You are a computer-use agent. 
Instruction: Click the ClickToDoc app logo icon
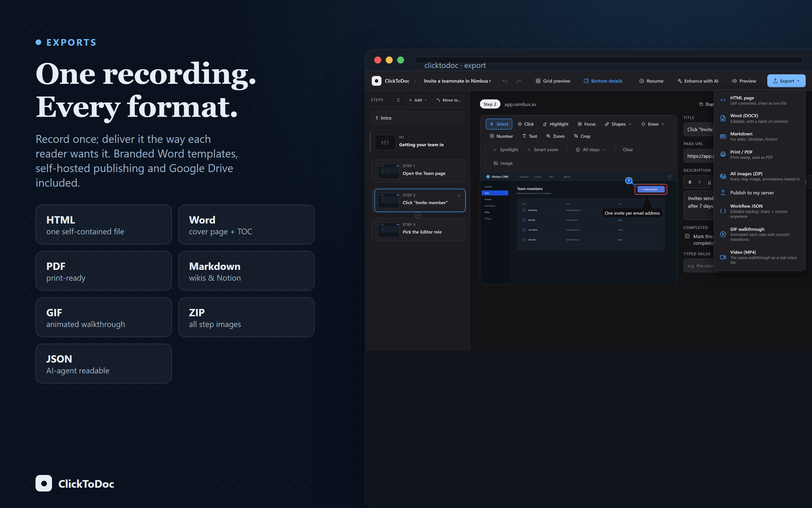pyautogui.click(x=377, y=81)
